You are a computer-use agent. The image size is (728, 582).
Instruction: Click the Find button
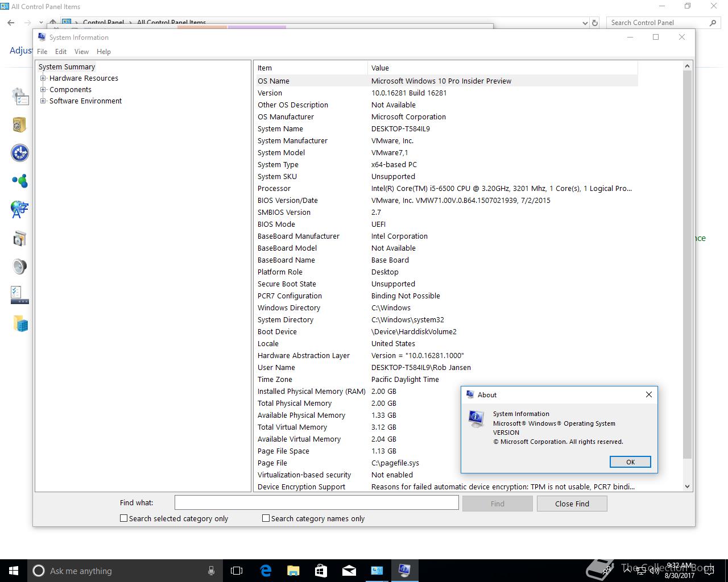(x=498, y=504)
